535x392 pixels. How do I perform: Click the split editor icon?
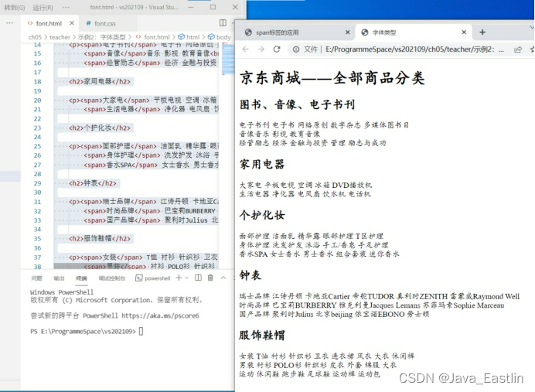coord(223,23)
